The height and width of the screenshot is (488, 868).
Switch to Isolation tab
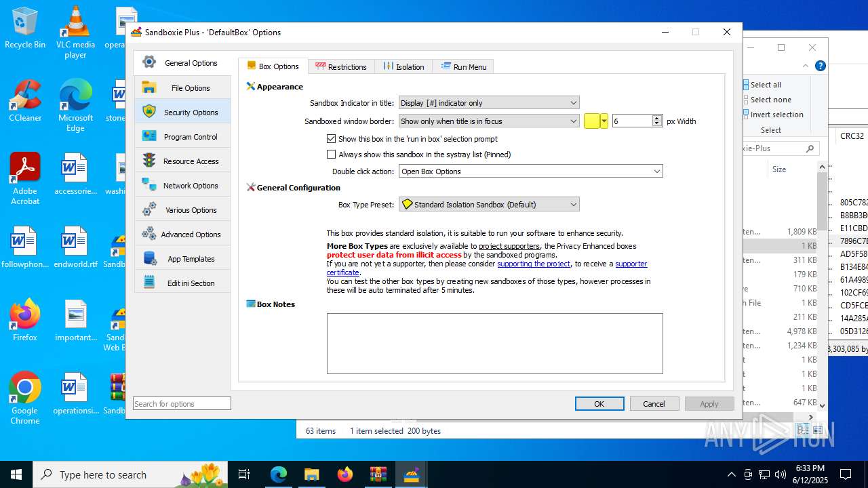coord(403,66)
